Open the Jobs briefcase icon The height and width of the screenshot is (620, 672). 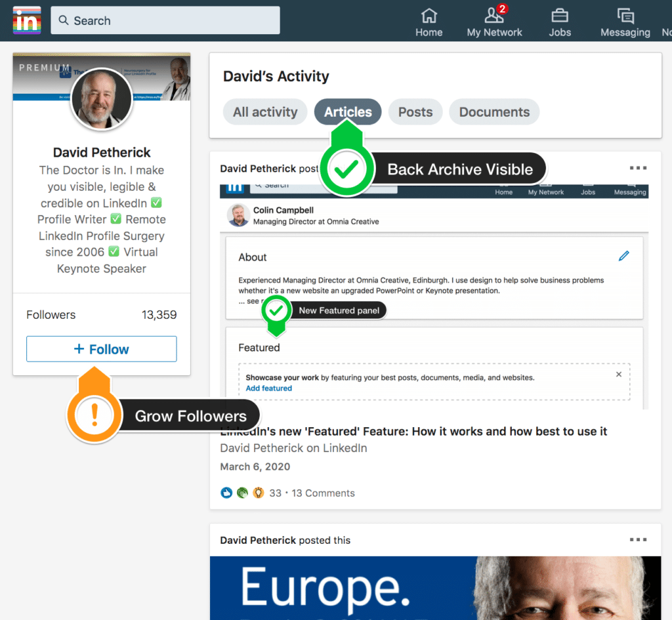559,14
